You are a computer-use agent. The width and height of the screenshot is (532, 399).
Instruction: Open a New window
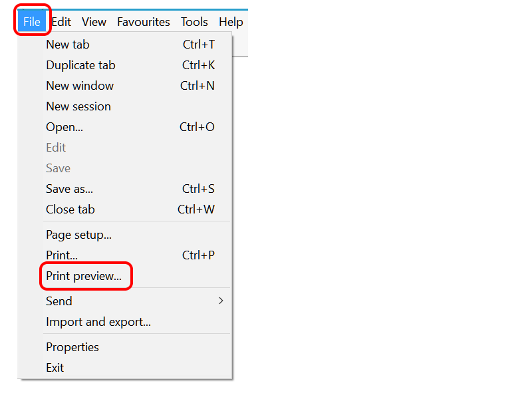coord(80,85)
